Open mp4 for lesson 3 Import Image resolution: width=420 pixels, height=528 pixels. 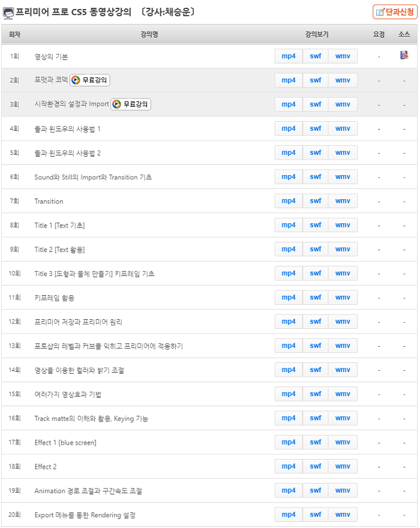pos(289,104)
